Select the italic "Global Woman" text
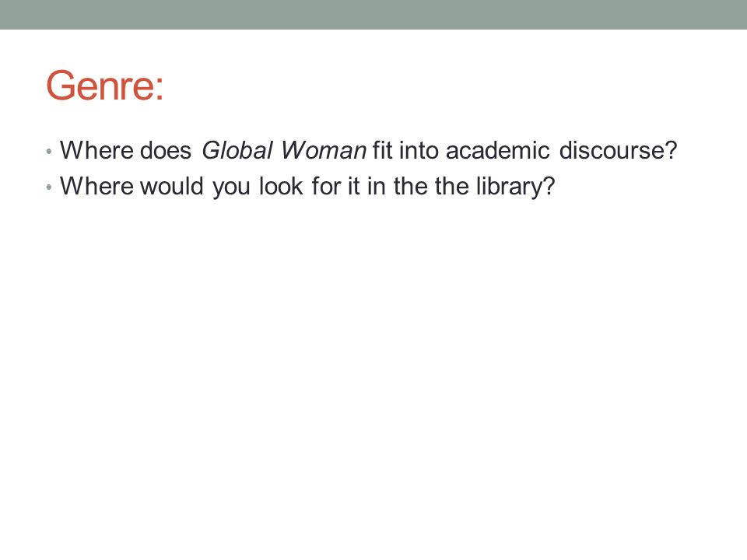Viewport: 747px width, 560px height. tap(285, 150)
